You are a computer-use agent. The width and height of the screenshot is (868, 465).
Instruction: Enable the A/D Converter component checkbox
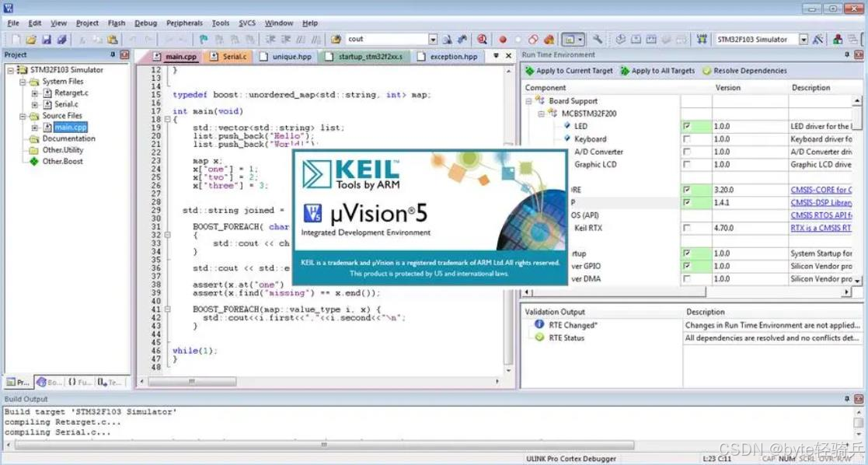[x=687, y=152]
